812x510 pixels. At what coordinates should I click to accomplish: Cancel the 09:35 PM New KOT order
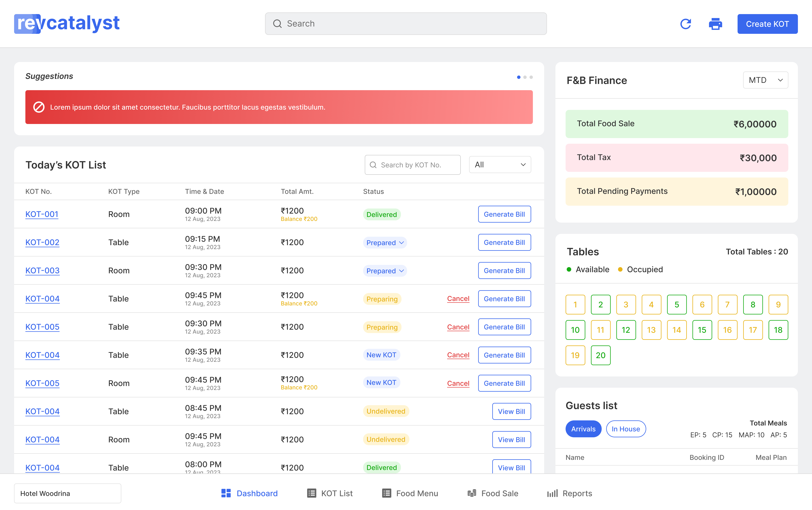[458, 355]
